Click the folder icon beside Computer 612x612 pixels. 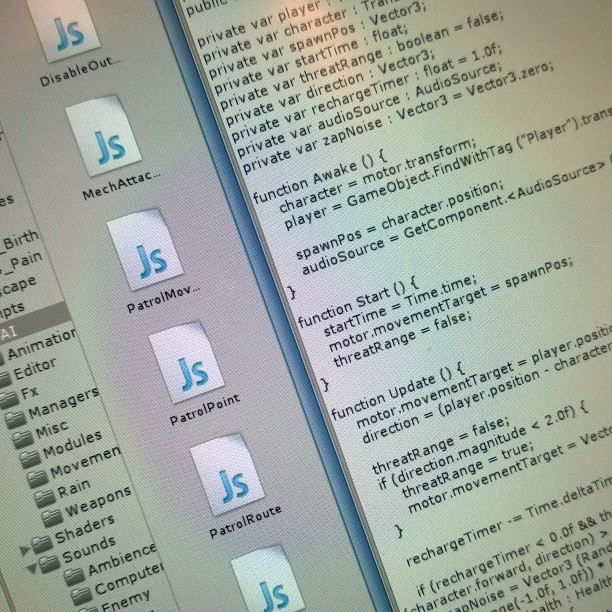pyautogui.click(x=82, y=596)
